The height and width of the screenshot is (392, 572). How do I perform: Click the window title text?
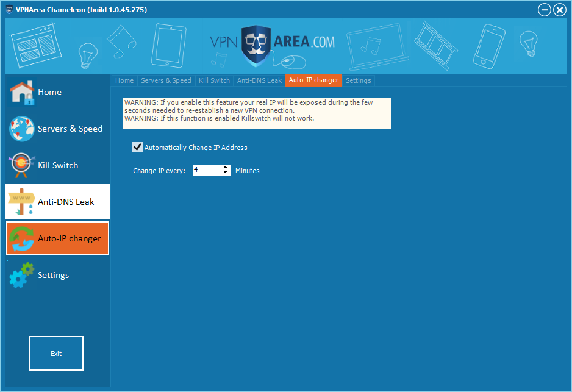81,10
